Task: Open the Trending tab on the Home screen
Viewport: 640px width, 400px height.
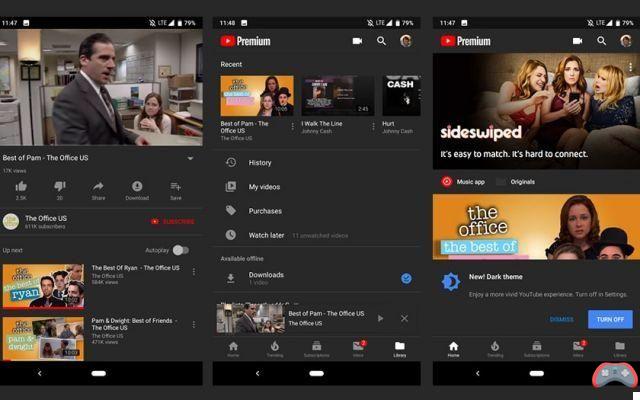Action: (495, 349)
